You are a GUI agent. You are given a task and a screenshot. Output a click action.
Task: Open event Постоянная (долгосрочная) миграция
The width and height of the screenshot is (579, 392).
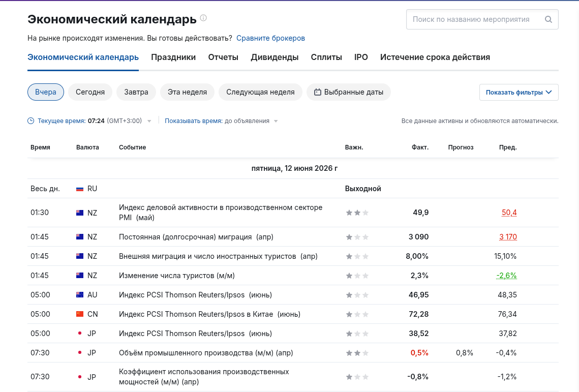pyautogui.click(x=196, y=237)
